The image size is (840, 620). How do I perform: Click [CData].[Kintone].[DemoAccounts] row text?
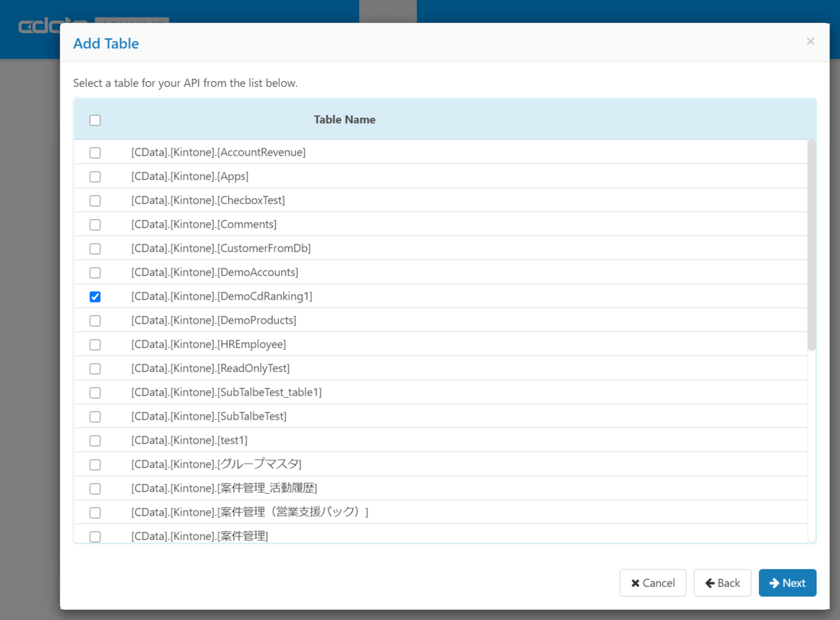(215, 272)
